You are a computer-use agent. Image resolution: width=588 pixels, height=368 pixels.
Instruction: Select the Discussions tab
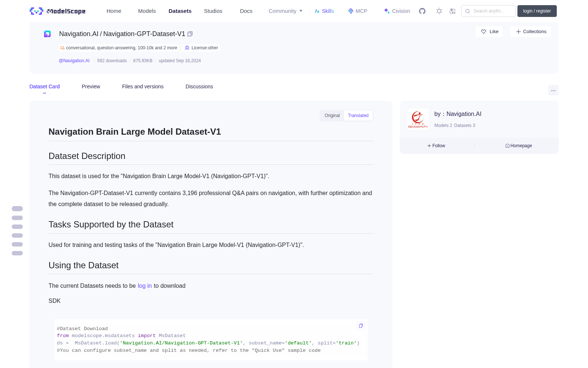point(199,86)
